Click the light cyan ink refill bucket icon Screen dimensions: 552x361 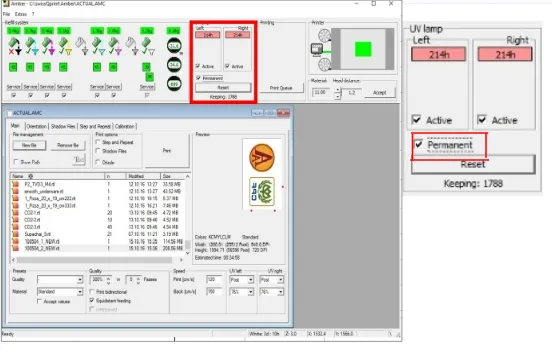(x=98, y=46)
